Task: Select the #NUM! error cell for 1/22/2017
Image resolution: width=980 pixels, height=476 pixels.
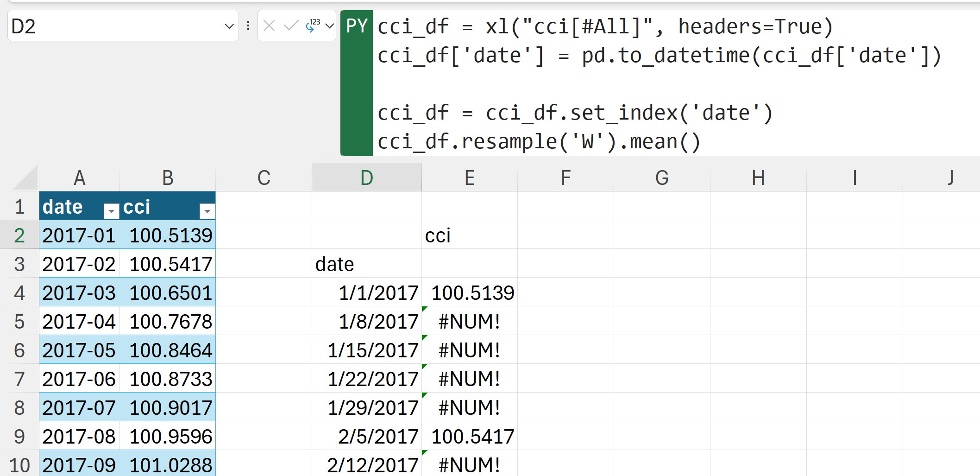Action: coord(470,379)
